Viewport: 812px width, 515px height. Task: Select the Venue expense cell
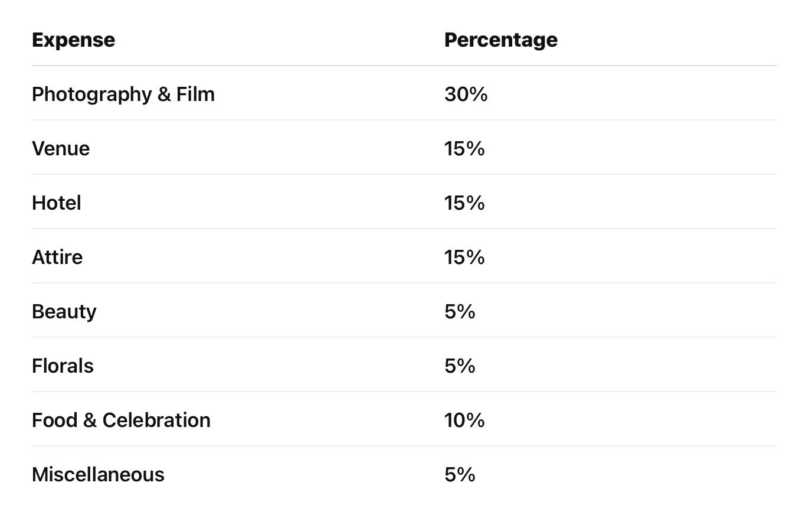pyautogui.click(x=61, y=149)
